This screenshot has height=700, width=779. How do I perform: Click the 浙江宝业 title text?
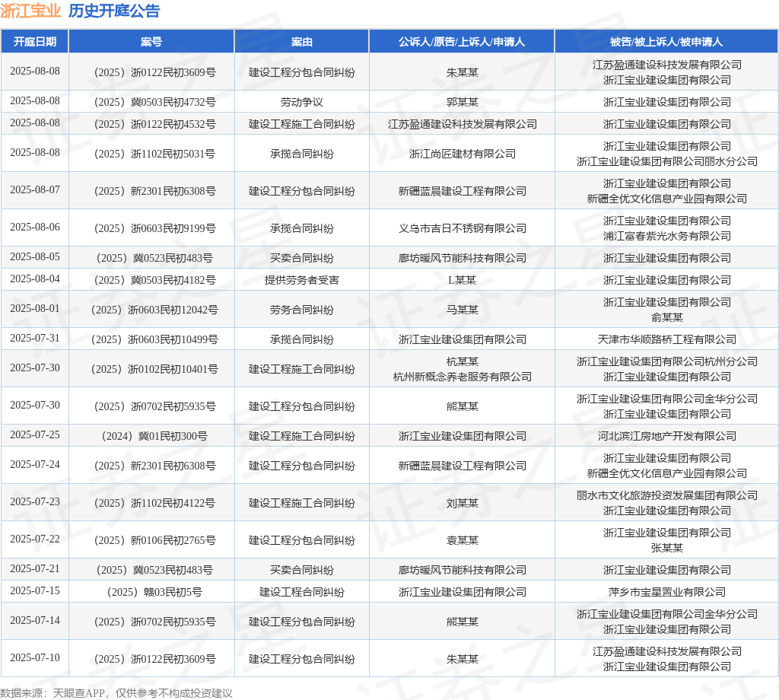pos(30,11)
